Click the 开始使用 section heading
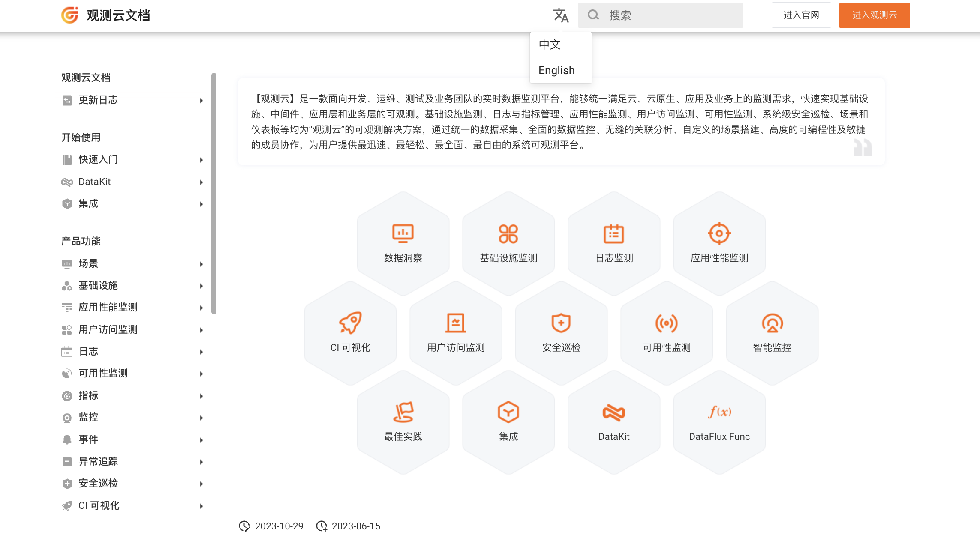This screenshot has height=544, width=980. click(x=81, y=137)
